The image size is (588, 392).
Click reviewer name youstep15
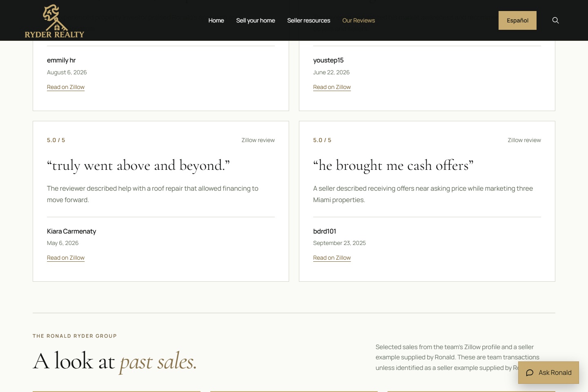(x=328, y=60)
